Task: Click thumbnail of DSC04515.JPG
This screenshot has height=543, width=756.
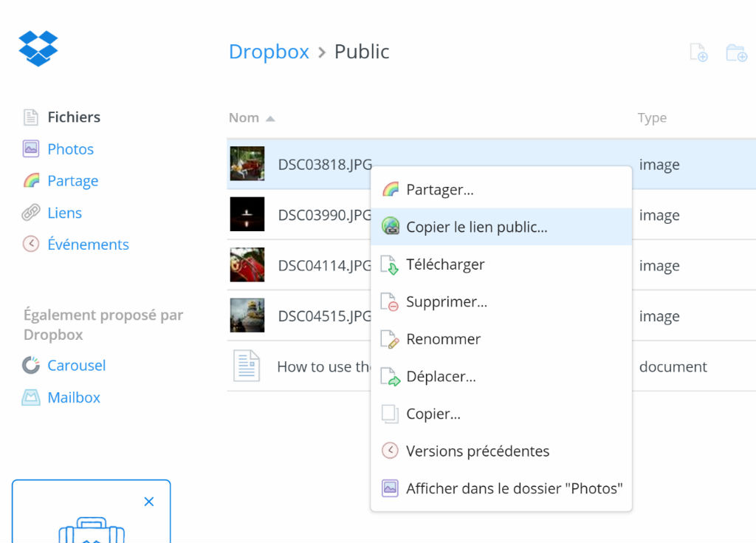Action: (247, 315)
